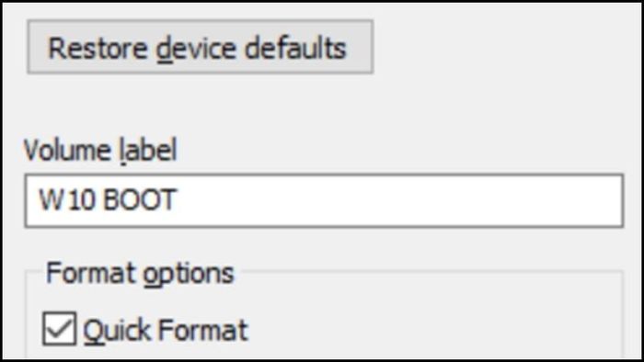This screenshot has width=644, height=362.
Task: Click the word defaults on restore button
Action: (x=295, y=48)
